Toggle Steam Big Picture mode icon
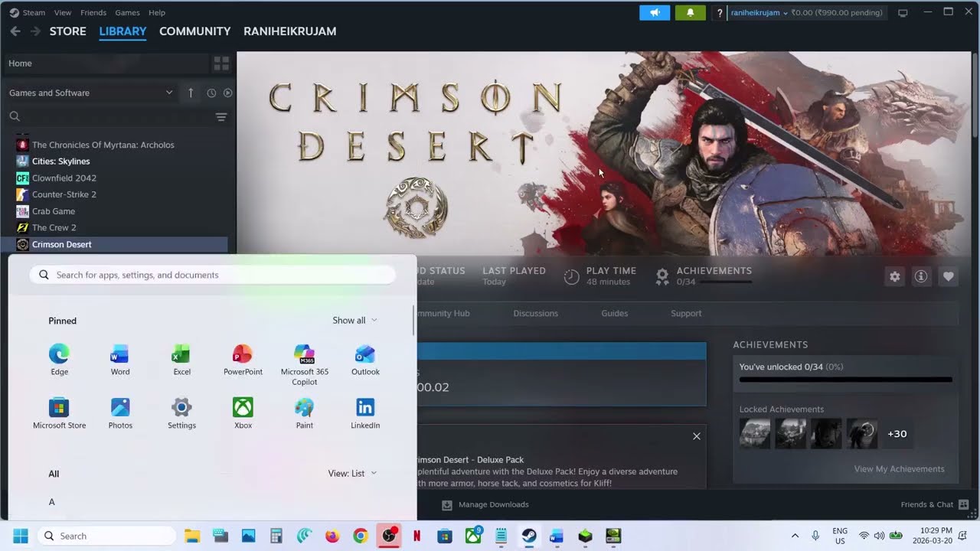The height and width of the screenshot is (551, 980). (903, 13)
